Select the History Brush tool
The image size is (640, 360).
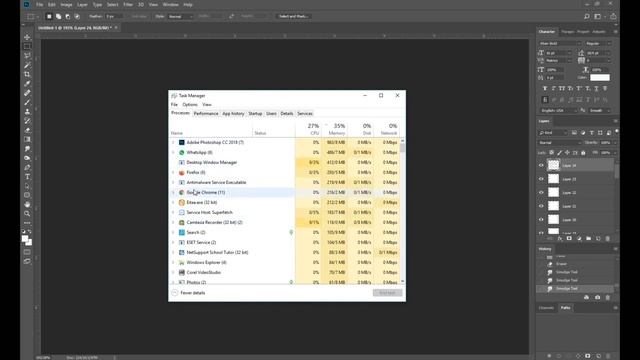(27, 121)
